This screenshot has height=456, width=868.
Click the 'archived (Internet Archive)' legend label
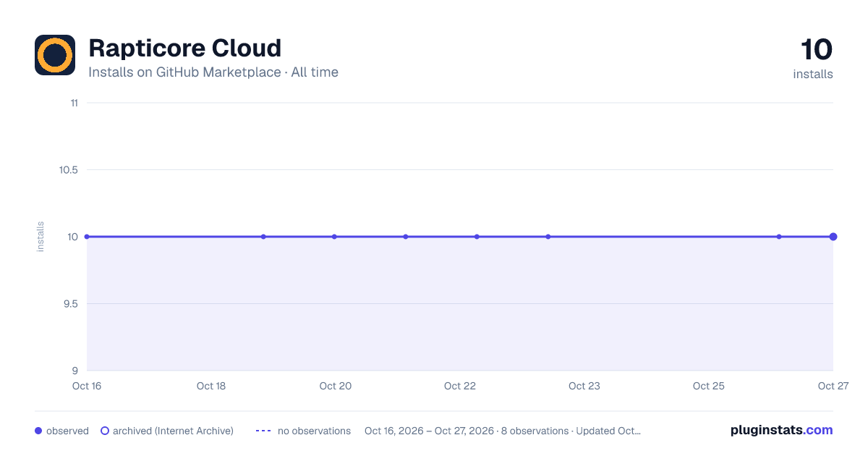click(173, 431)
